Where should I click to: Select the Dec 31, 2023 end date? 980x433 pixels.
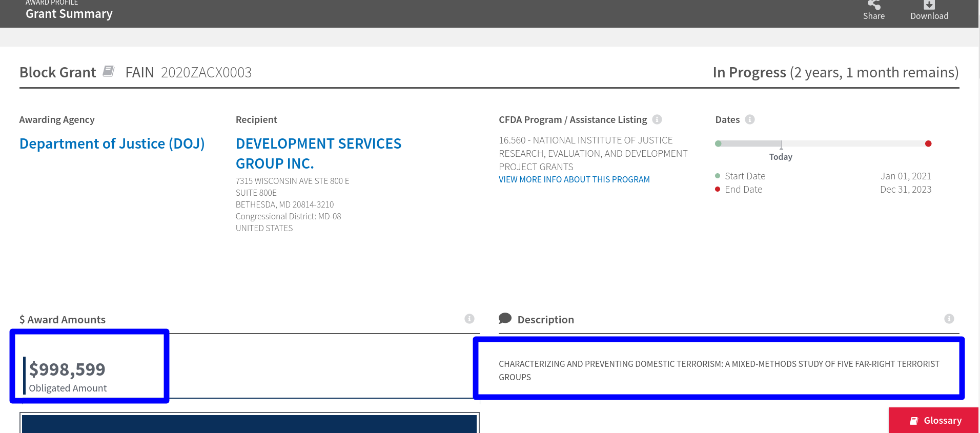(x=906, y=189)
